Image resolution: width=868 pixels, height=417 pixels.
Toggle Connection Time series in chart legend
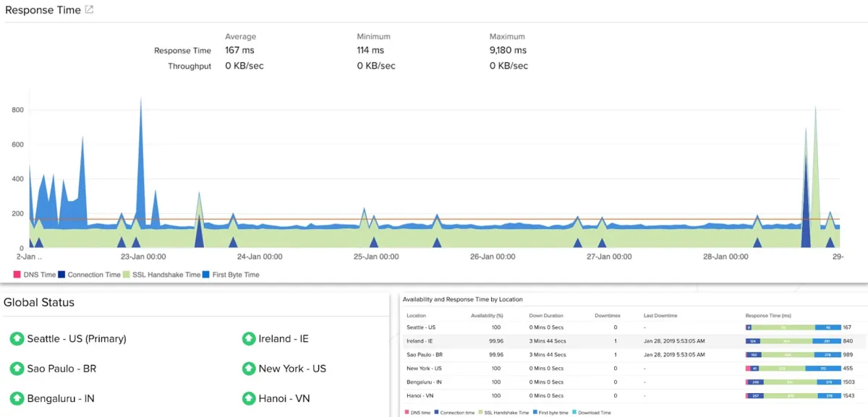pyautogui.click(x=90, y=275)
